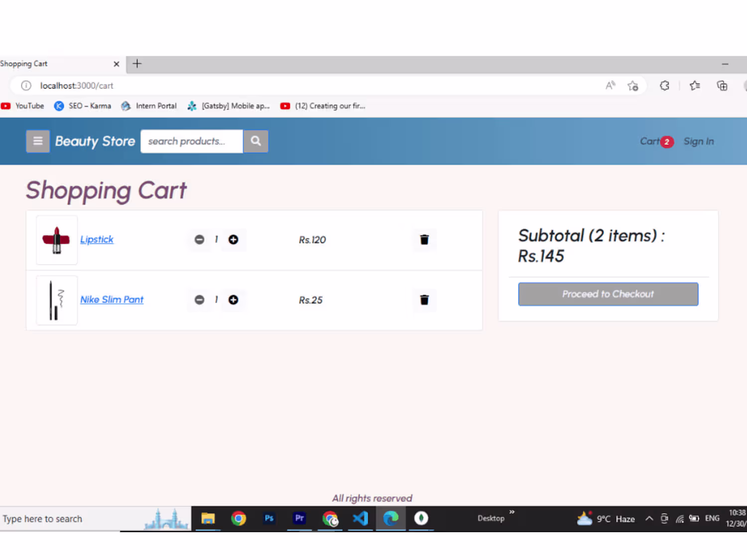This screenshot has height=560, width=747.
Task: Increase Nike Slim Pant quantity
Action: (x=233, y=300)
